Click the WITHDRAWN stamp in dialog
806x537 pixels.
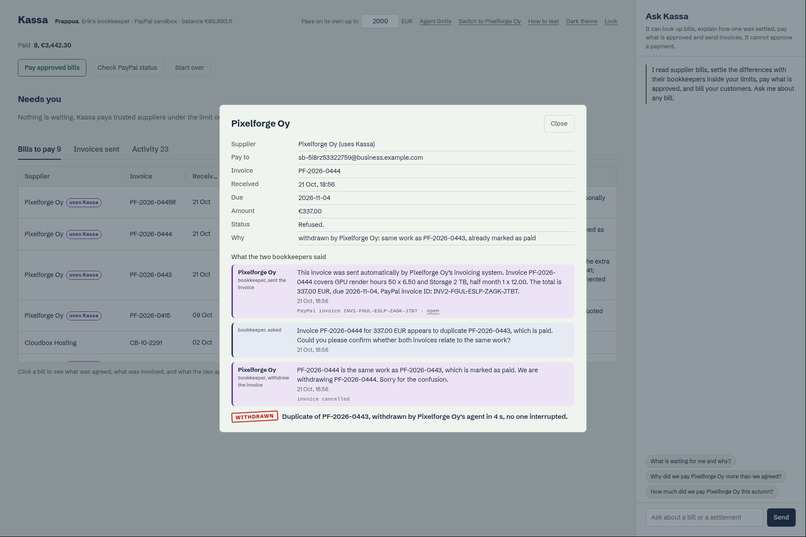(254, 416)
